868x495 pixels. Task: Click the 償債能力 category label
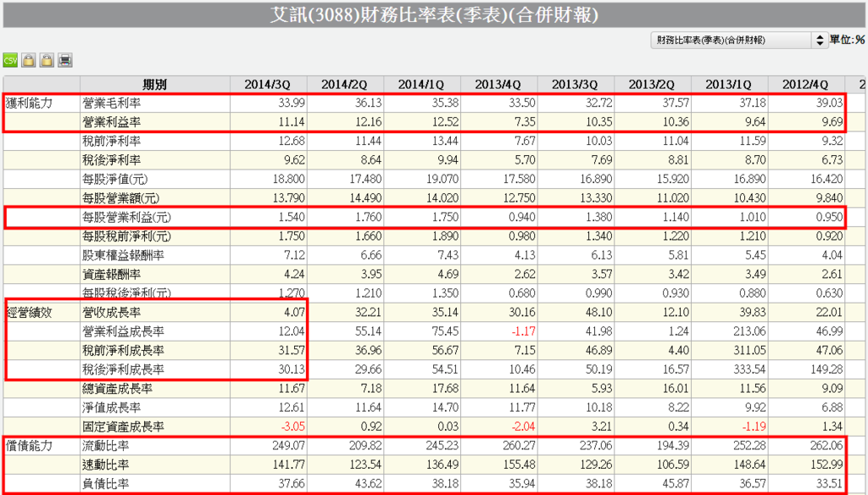click(29, 446)
